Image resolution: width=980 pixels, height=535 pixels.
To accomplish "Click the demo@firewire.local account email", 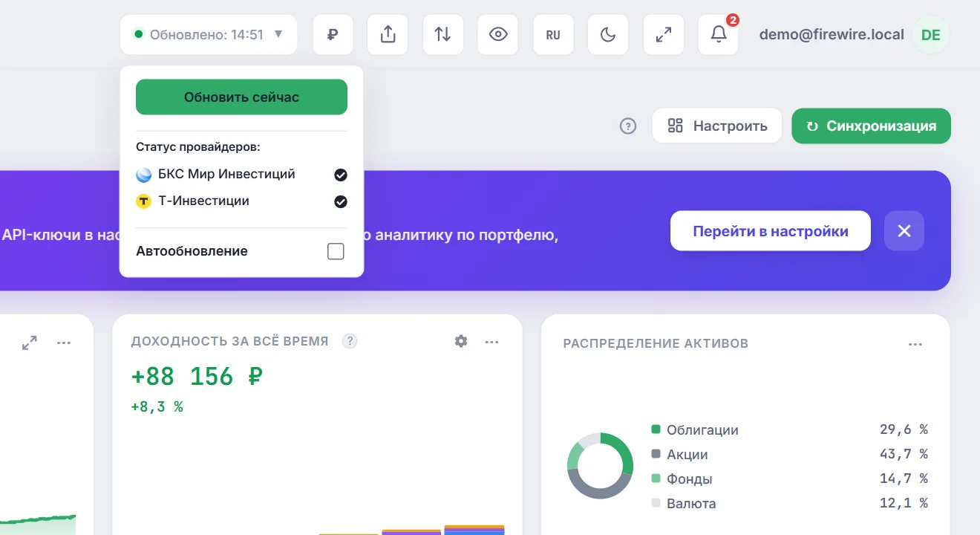I will tap(832, 34).
